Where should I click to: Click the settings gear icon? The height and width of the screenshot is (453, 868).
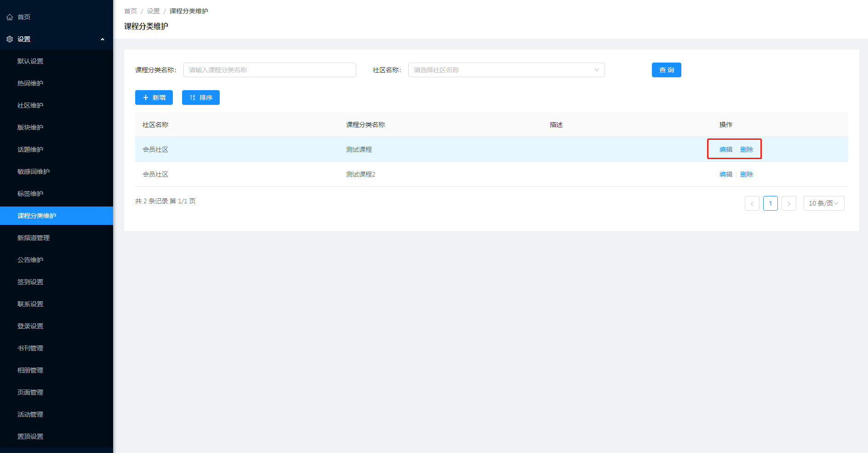point(10,39)
